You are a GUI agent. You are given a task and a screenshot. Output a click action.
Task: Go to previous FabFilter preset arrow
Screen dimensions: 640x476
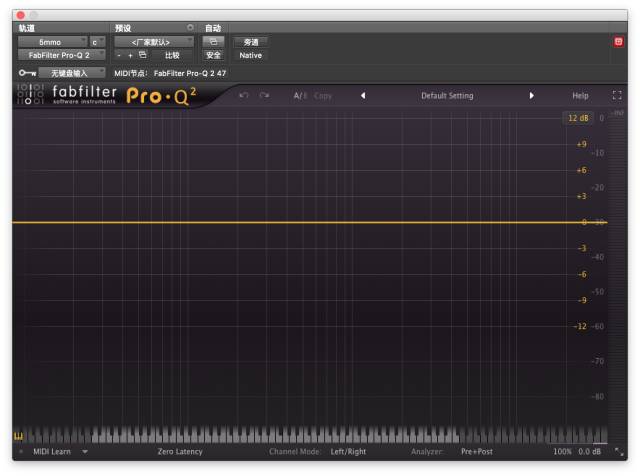[363, 96]
